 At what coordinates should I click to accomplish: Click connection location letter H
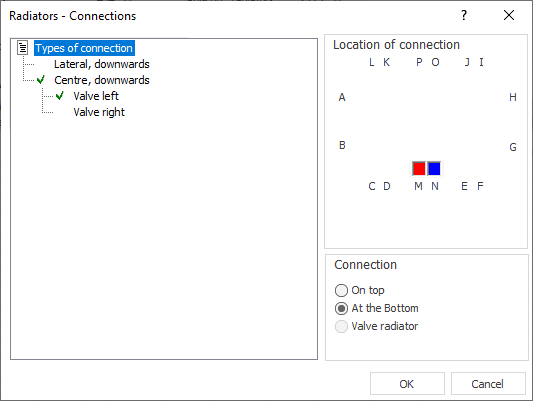click(513, 97)
